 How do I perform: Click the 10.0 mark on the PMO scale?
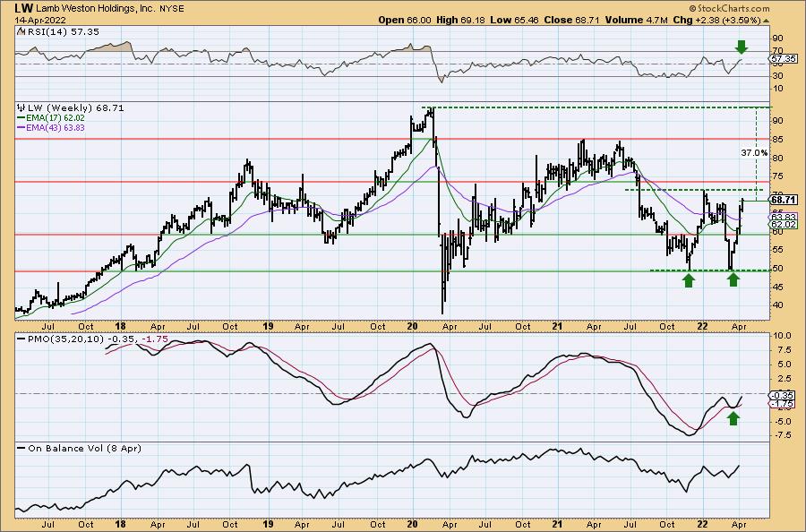click(x=783, y=335)
